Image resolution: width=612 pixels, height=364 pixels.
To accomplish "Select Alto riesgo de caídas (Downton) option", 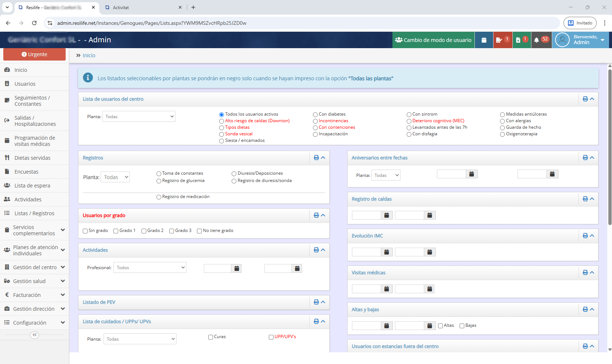I will [221, 121].
